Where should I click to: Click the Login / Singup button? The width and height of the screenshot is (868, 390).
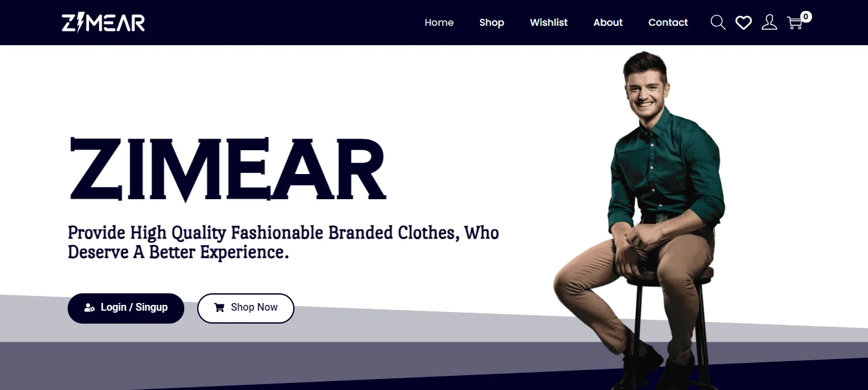tap(126, 308)
